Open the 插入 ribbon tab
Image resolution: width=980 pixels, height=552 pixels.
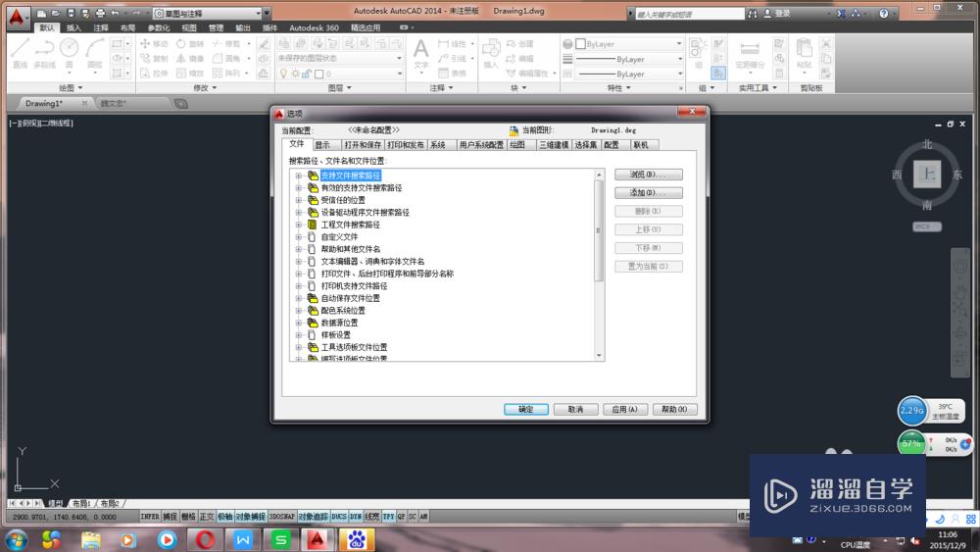[x=73, y=27]
